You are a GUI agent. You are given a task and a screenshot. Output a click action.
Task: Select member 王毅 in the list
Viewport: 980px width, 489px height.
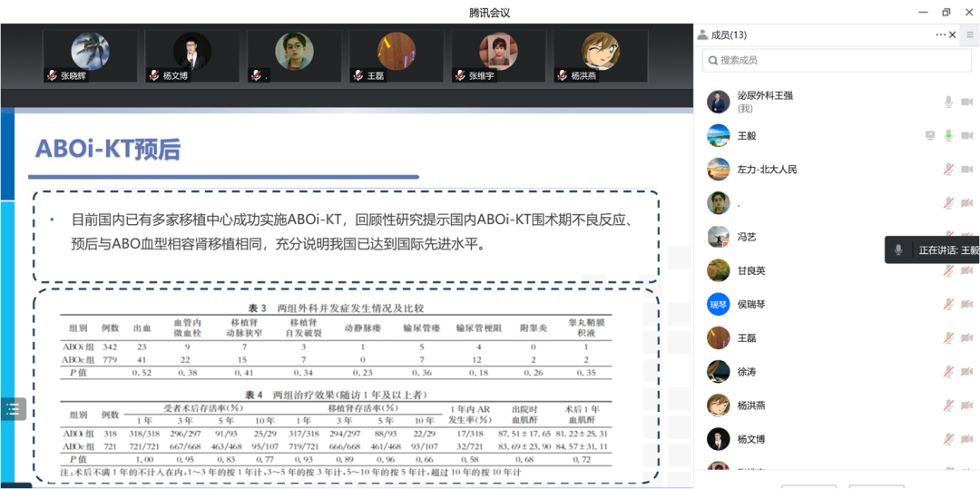pyautogui.click(x=837, y=135)
